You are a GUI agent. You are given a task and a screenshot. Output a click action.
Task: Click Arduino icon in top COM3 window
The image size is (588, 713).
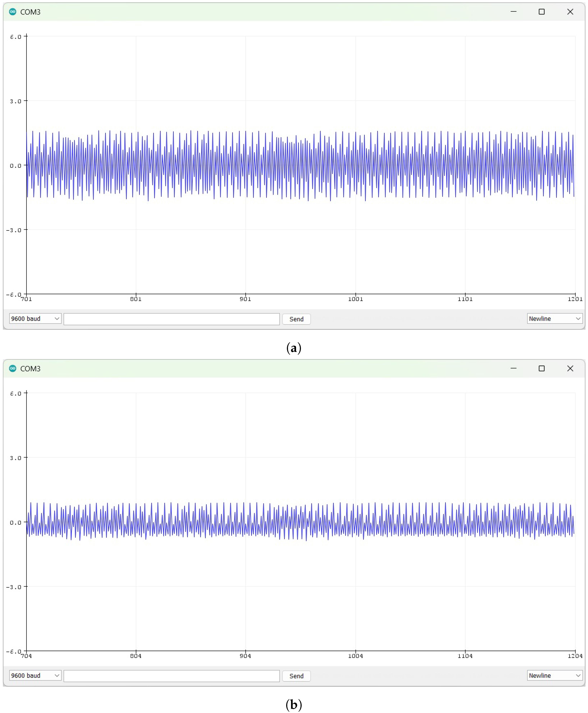click(x=13, y=12)
